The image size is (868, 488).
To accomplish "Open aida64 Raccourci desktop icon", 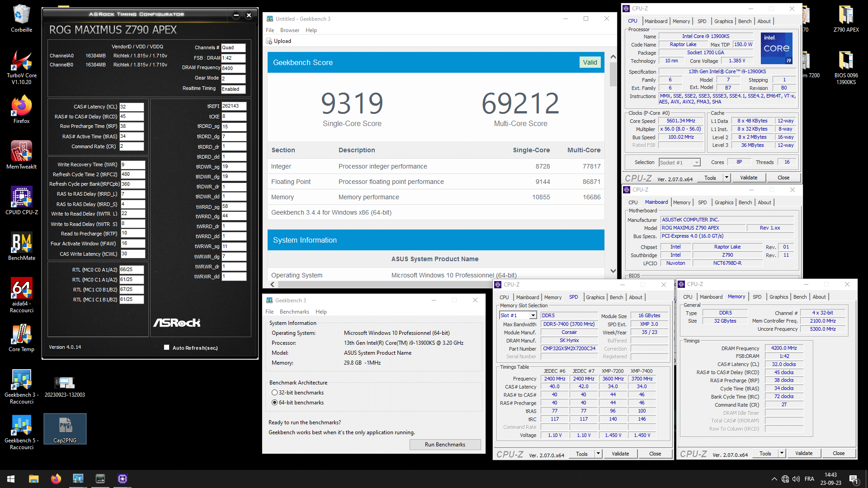I will pos(21,295).
